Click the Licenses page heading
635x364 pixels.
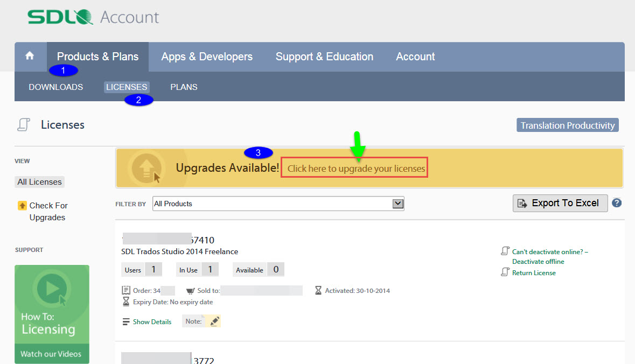click(63, 125)
